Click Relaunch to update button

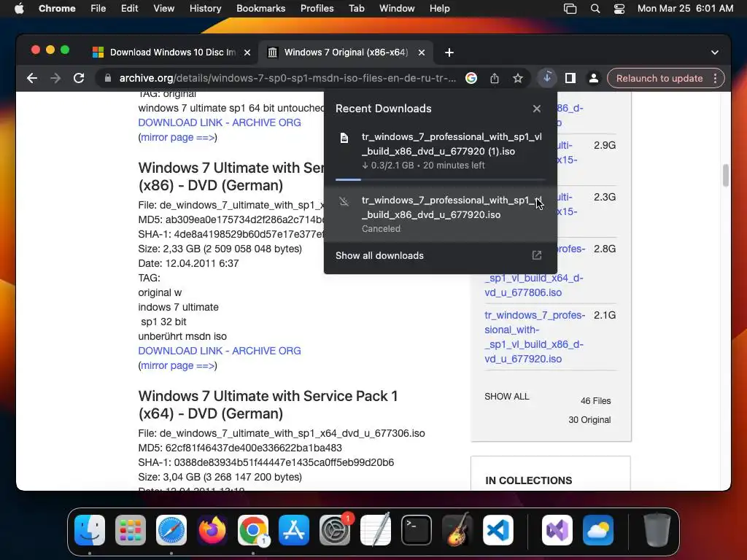pyautogui.click(x=659, y=78)
